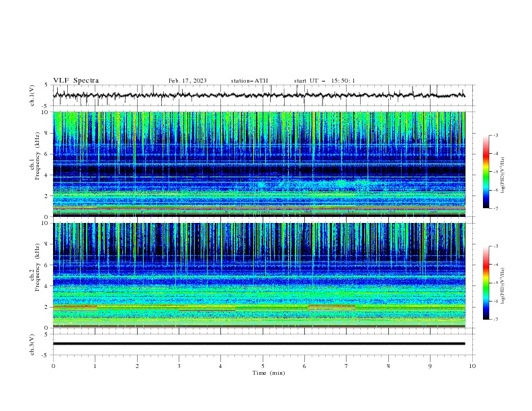The height and width of the screenshot is (411, 532).
Task: Click time axis tick label '3'
Action: coord(179,366)
